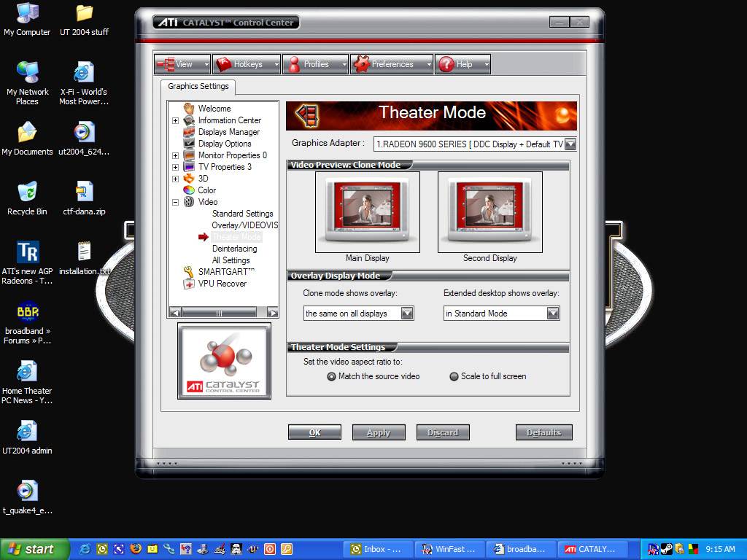Click the 3D tree icon
Image resolution: width=747 pixels, height=560 pixels.
click(189, 179)
